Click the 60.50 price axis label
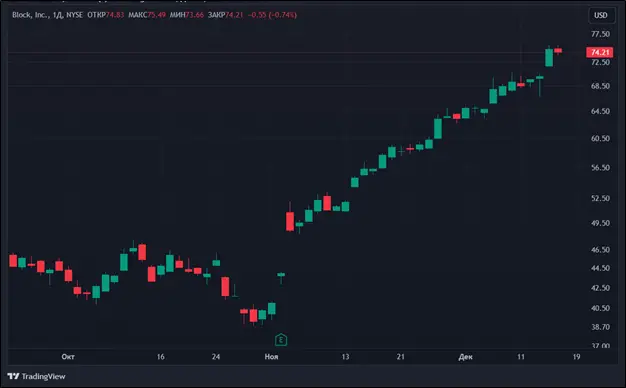This screenshot has width=626, height=388. point(600,138)
